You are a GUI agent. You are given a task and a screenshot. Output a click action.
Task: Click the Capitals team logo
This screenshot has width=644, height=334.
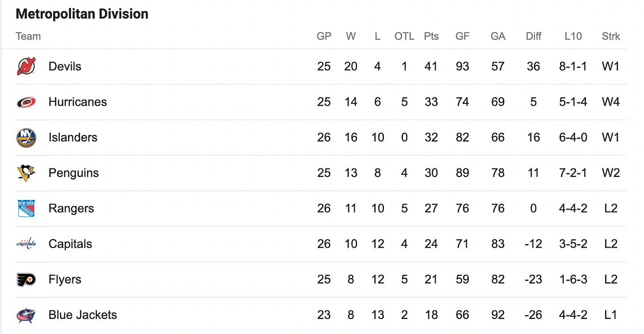(x=26, y=244)
